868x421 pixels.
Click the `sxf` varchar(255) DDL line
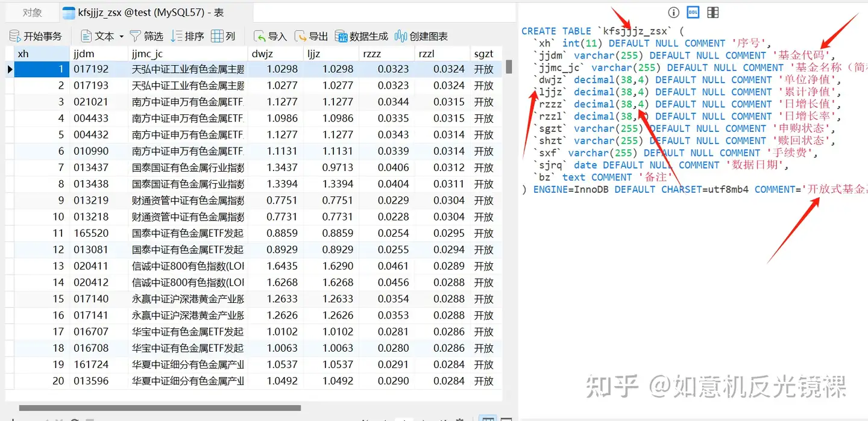pos(676,153)
